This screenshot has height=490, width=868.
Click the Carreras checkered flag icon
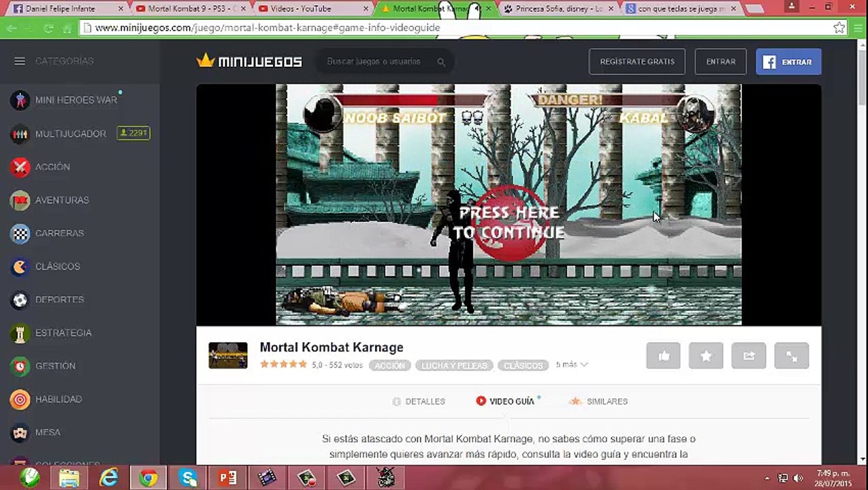(x=20, y=233)
